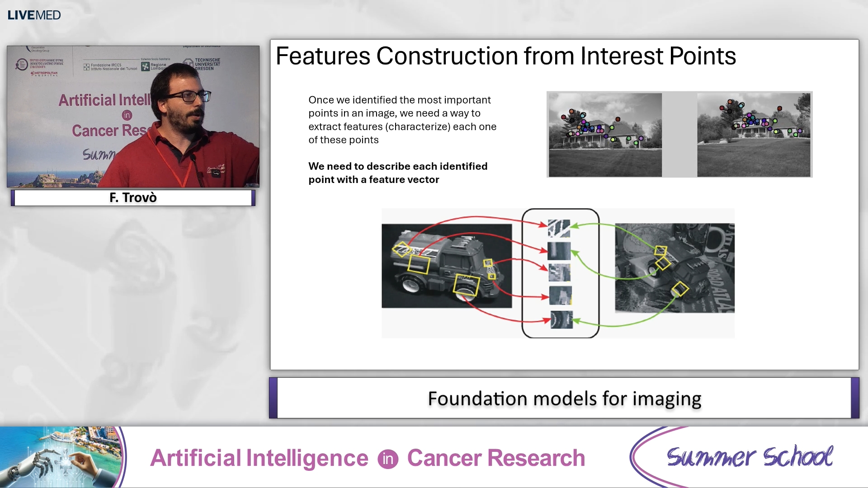Click the Summer School handwritten label
Viewport: 868px width, 488px height.
(x=750, y=456)
